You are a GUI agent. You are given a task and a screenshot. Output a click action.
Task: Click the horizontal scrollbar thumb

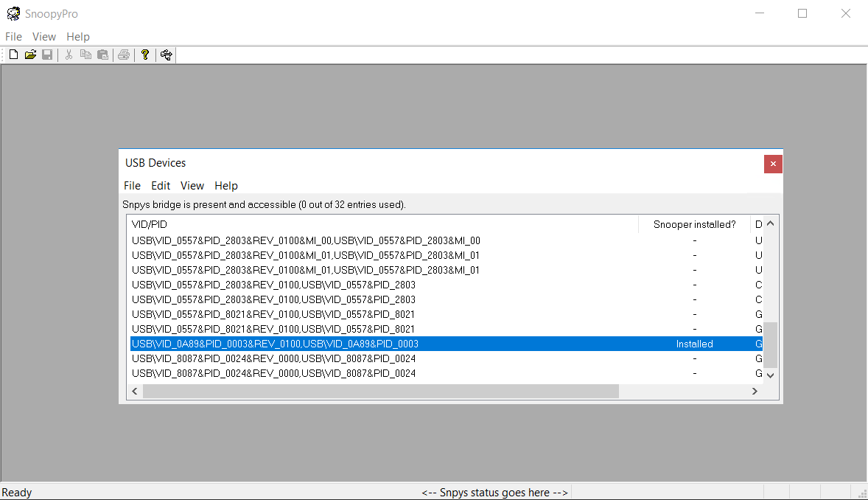pyautogui.click(x=381, y=392)
